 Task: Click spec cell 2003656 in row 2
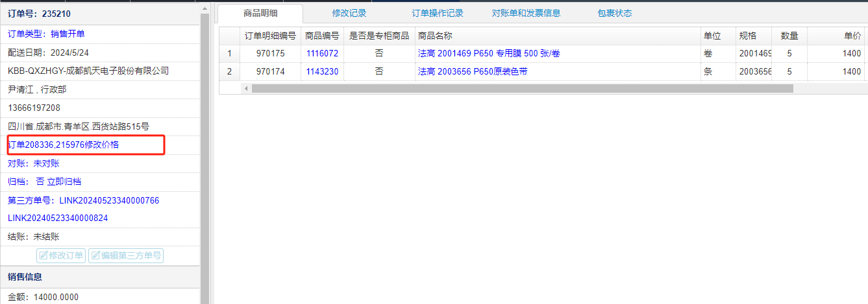tap(753, 72)
